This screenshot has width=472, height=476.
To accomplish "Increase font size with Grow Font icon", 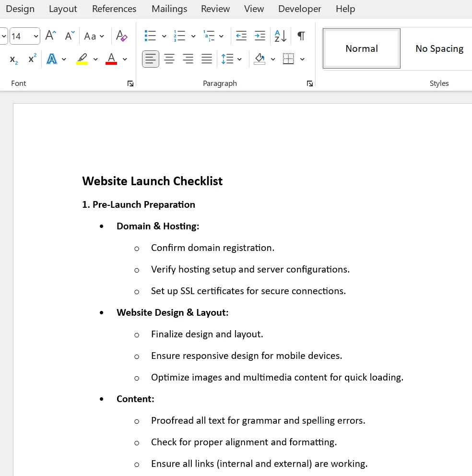I will pos(50,36).
